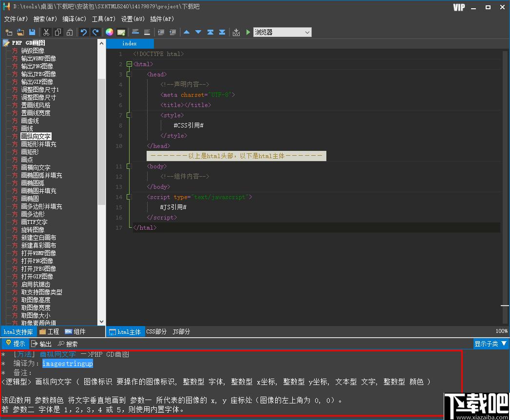Click the VIP label in the title bar

tap(459, 7)
